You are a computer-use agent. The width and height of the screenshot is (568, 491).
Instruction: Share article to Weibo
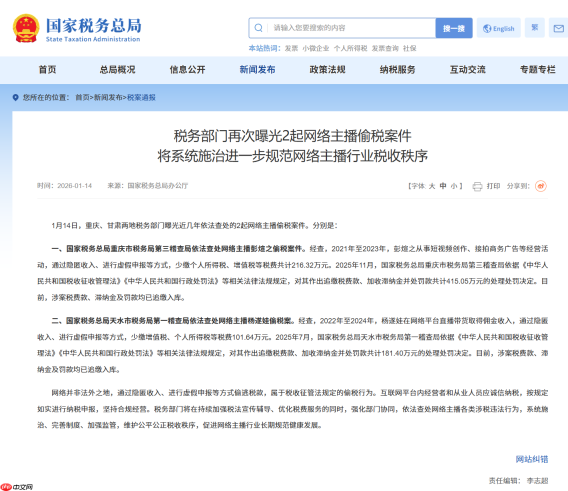point(540,186)
